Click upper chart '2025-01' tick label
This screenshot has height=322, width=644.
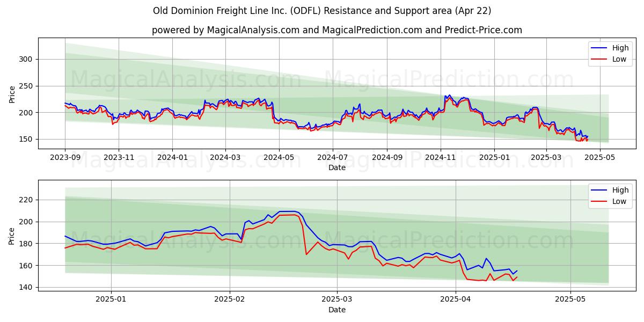tap(494, 158)
